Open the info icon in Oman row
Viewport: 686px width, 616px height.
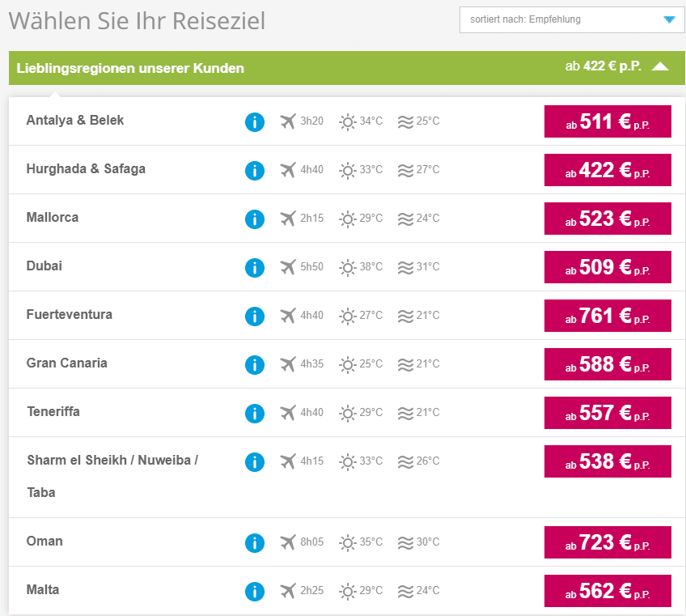tap(255, 543)
